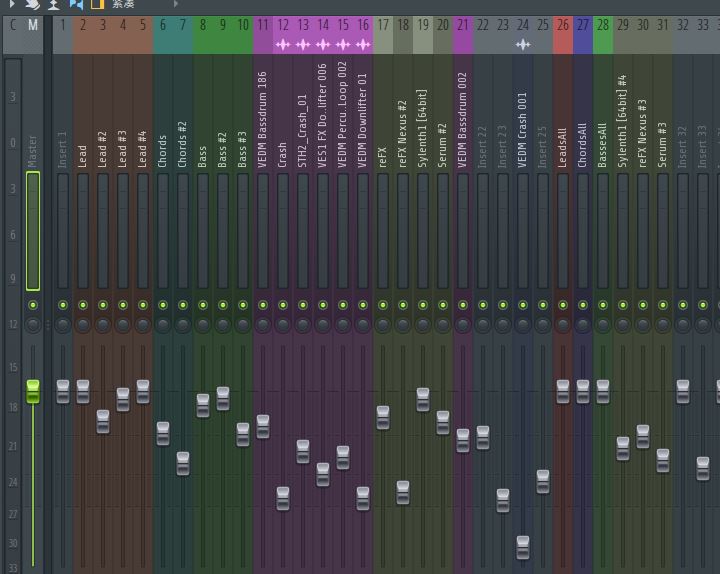The width and height of the screenshot is (720, 574).
Task: Mute the Master track
Action: pos(33,305)
